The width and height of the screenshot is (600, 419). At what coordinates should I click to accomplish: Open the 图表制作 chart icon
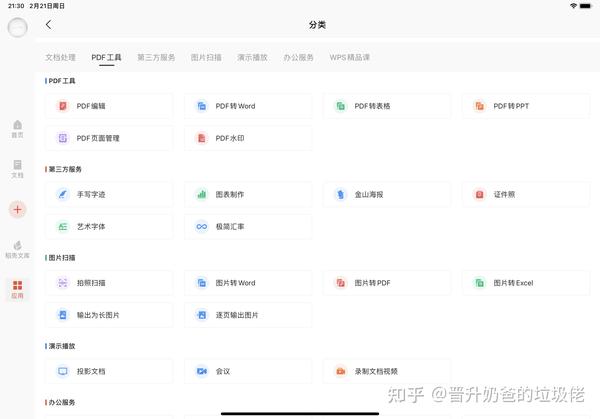click(202, 194)
